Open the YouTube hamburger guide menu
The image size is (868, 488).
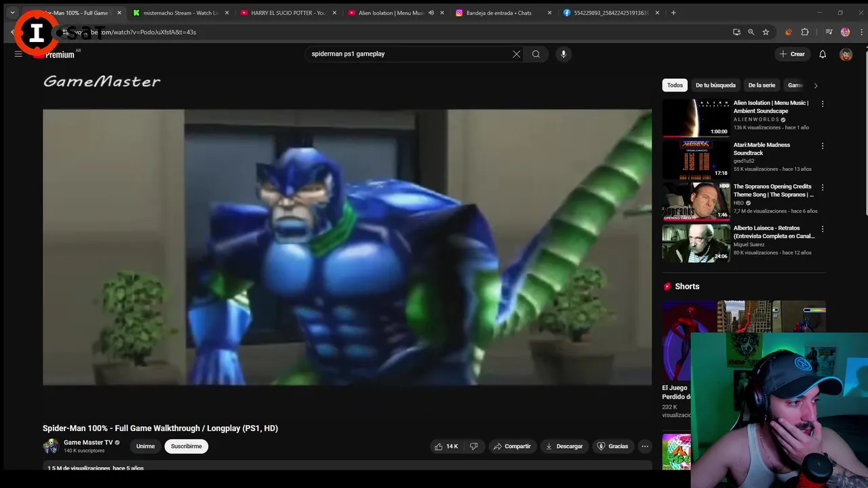point(18,54)
